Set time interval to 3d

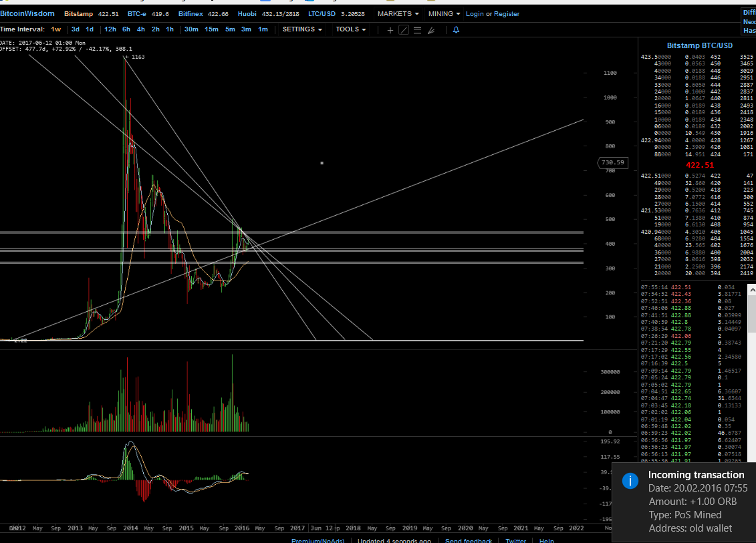pos(76,29)
